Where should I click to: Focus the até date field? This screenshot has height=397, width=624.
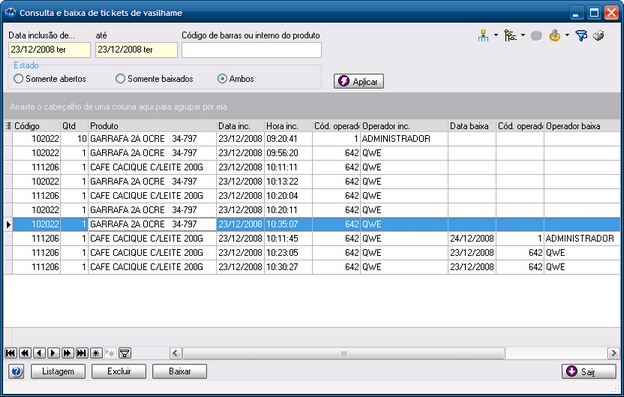click(136, 50)
